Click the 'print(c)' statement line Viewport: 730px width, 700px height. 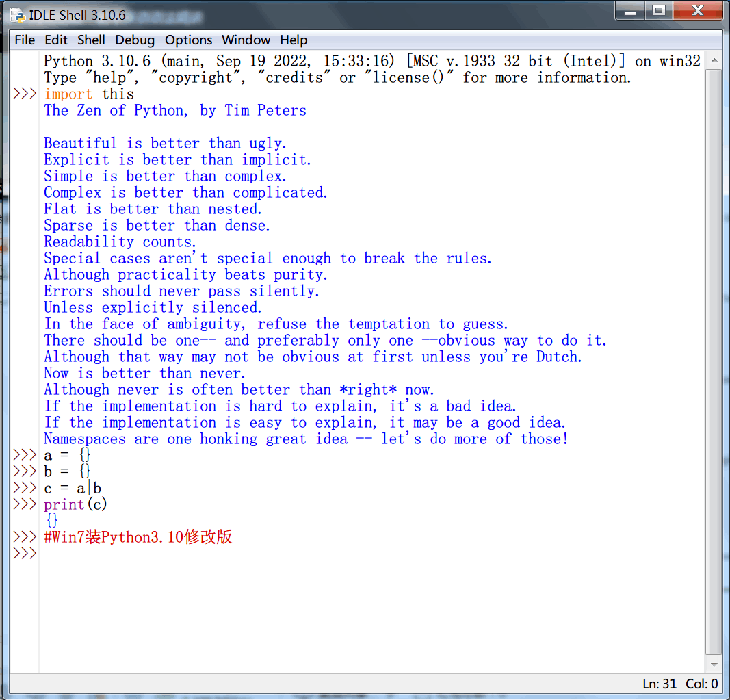(76, 505)
